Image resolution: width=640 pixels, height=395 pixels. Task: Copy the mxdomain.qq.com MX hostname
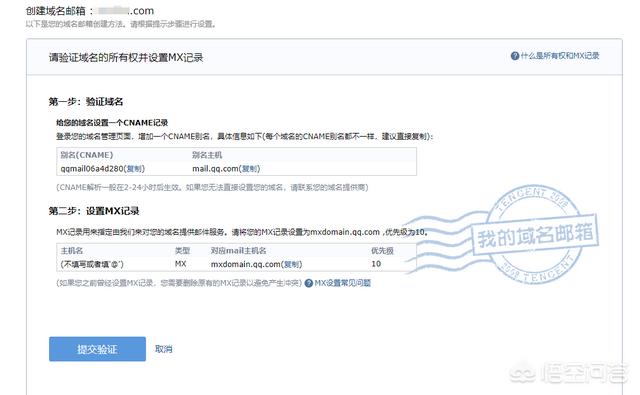coord(291,264)
